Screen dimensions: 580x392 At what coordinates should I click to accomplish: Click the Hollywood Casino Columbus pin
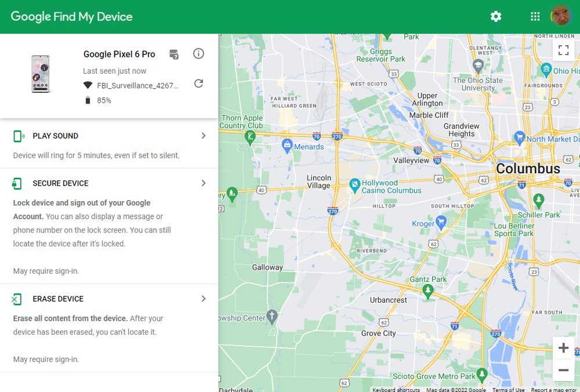[x=354, y=186]
